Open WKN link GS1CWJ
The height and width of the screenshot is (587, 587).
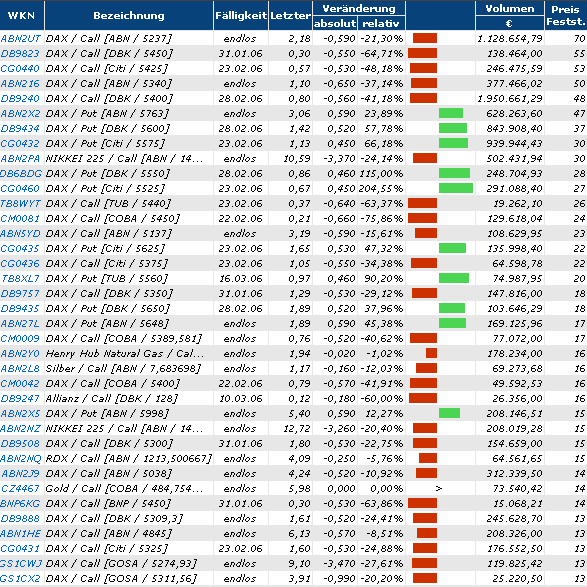pyautogui.click(x=21, y=563)
